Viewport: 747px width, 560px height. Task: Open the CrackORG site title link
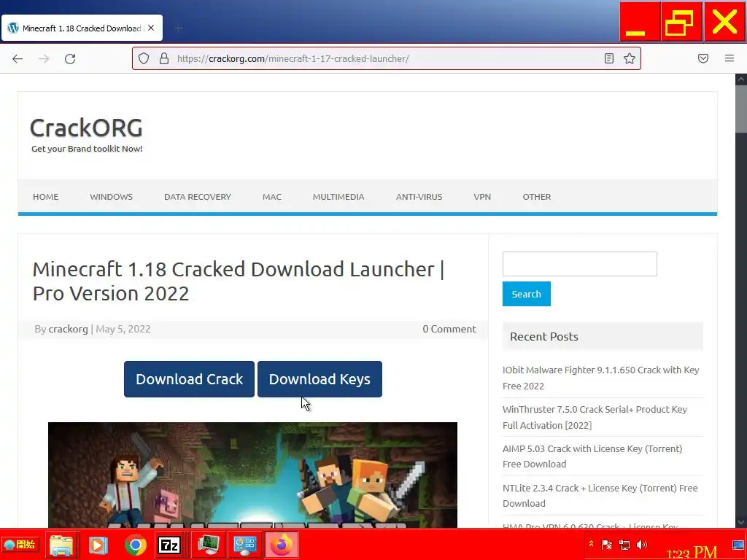(x=86, y=128)
